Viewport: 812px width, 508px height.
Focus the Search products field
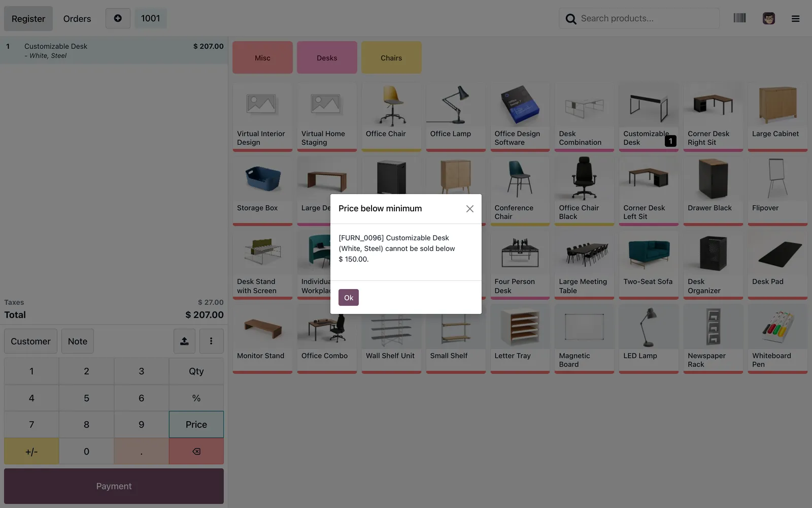click(x=639, y=18)
